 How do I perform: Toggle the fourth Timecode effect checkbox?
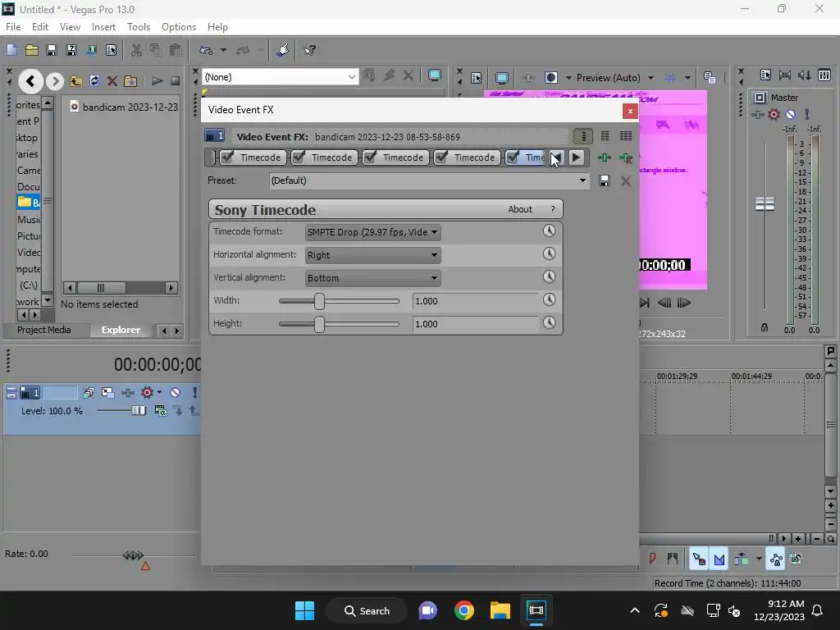pos(441,157)
